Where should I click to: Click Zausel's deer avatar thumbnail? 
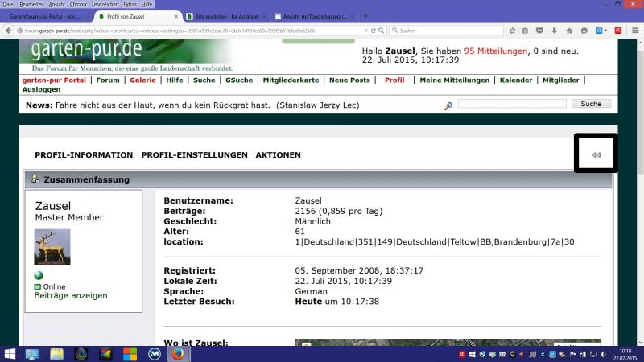52,247
